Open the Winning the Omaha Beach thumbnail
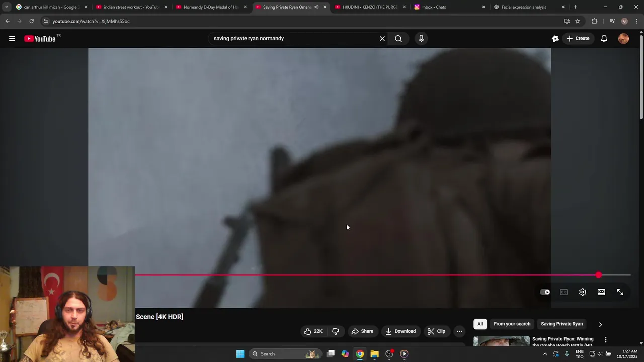This screenshot has height=362, width=644. [x=502, y=341]
